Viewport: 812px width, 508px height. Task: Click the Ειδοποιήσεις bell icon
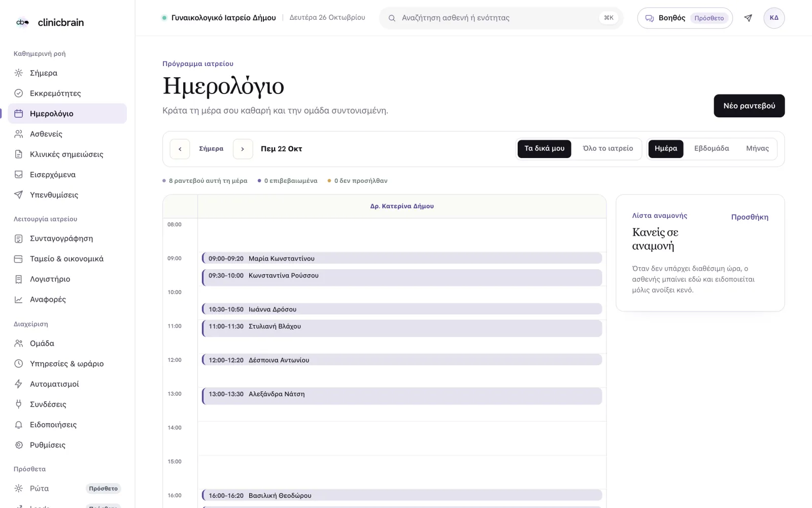[19, 424]
